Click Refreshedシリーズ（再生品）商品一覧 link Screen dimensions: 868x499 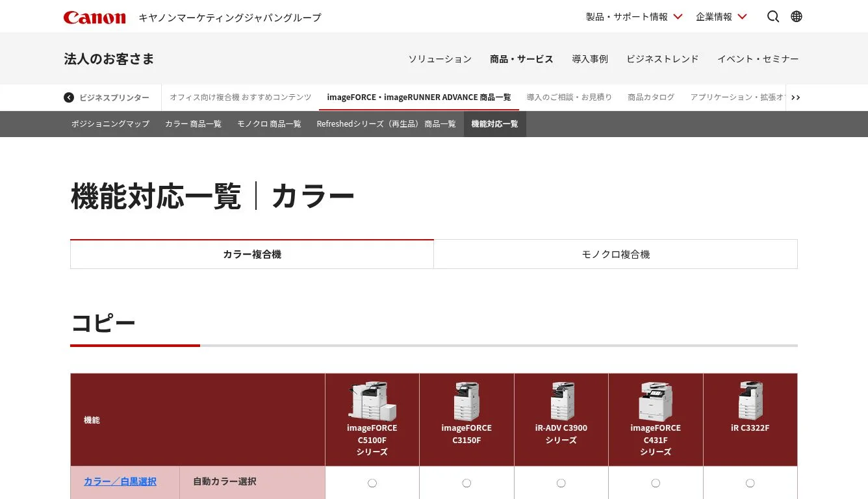386,124
